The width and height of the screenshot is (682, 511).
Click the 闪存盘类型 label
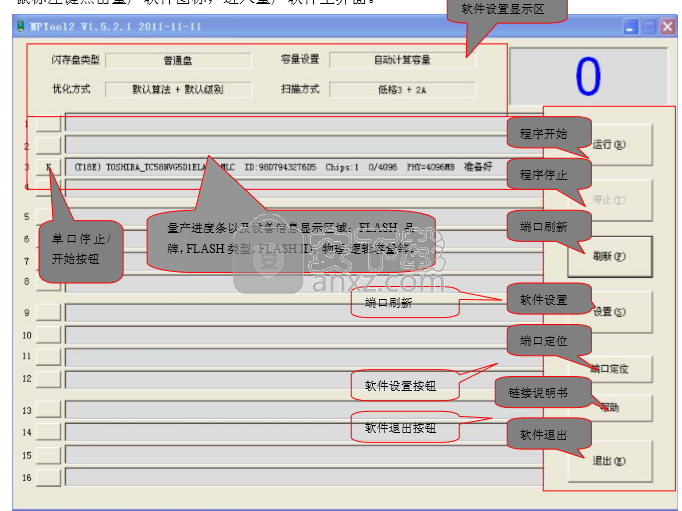coord(75,60)
